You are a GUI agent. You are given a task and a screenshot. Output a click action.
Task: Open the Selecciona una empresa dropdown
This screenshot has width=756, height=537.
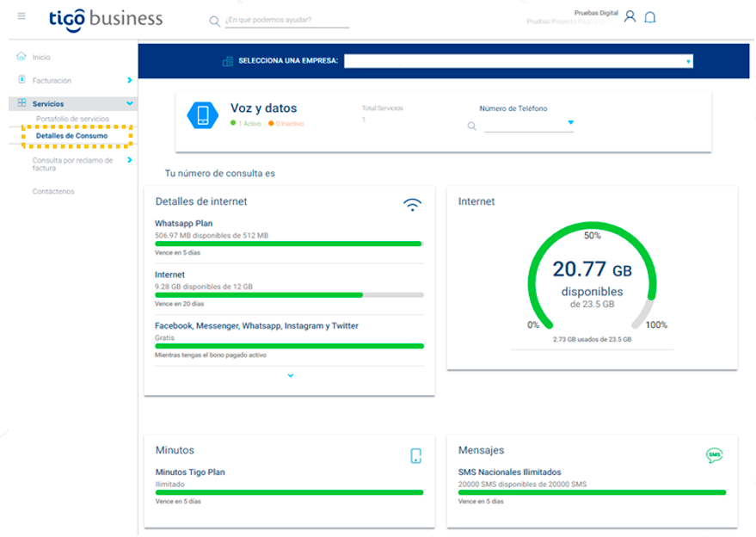(x=519, y=61)
